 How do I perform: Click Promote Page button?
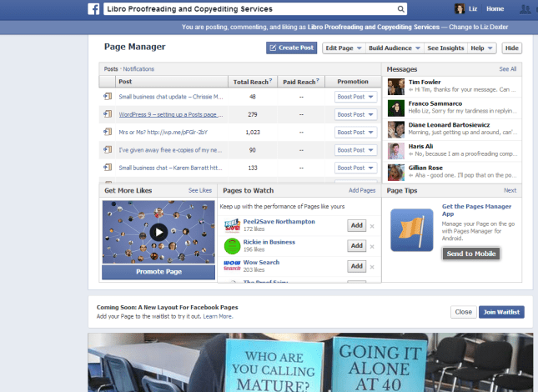pos(158,272)
